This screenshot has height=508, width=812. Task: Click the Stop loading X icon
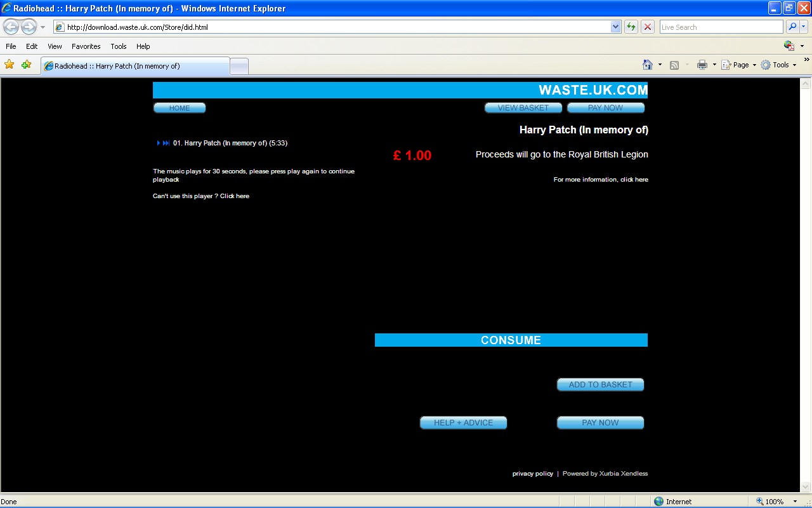(x=648, y=27)
